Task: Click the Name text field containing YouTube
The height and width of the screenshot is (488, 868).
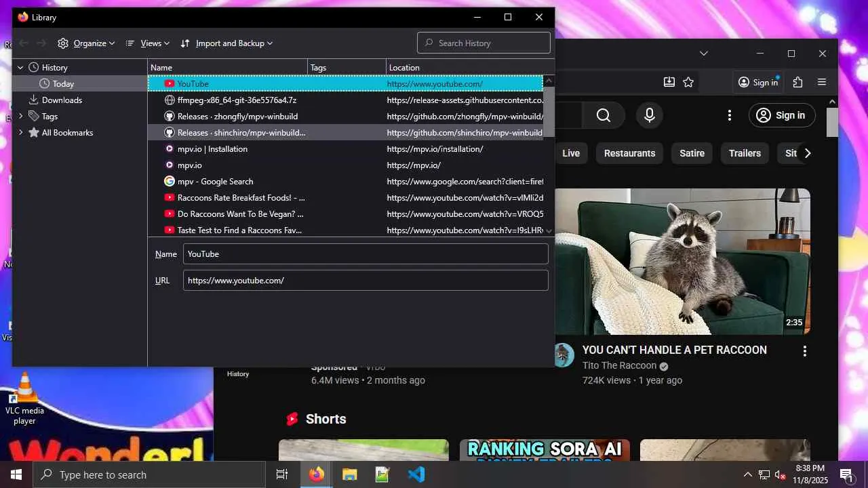Action: (366, 254)
